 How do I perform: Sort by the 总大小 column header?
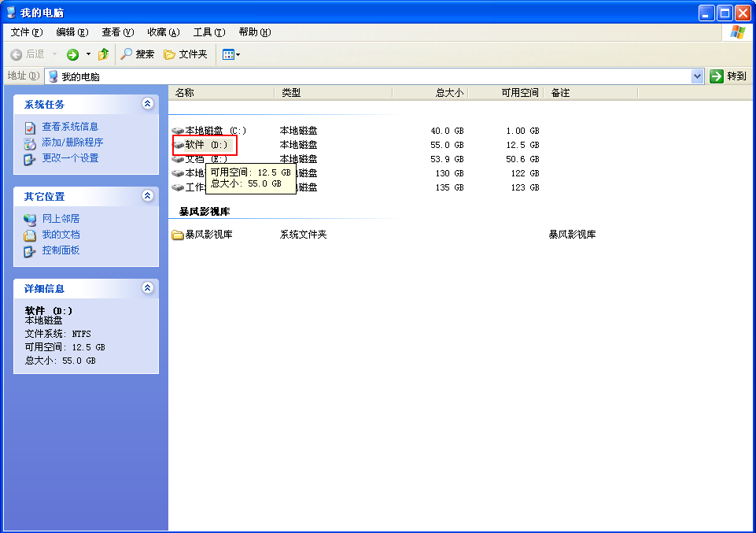430,93
